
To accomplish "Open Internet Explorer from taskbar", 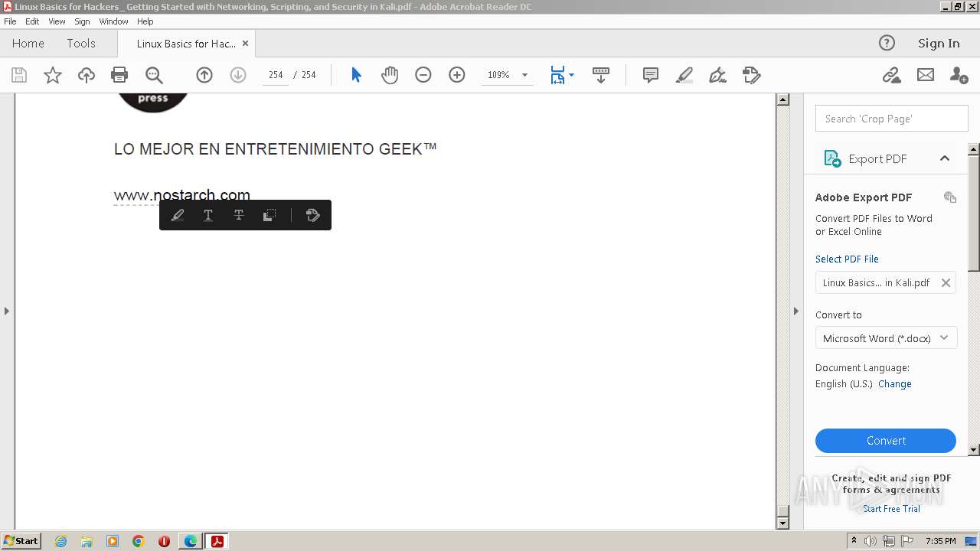I will tap(60, 541).
